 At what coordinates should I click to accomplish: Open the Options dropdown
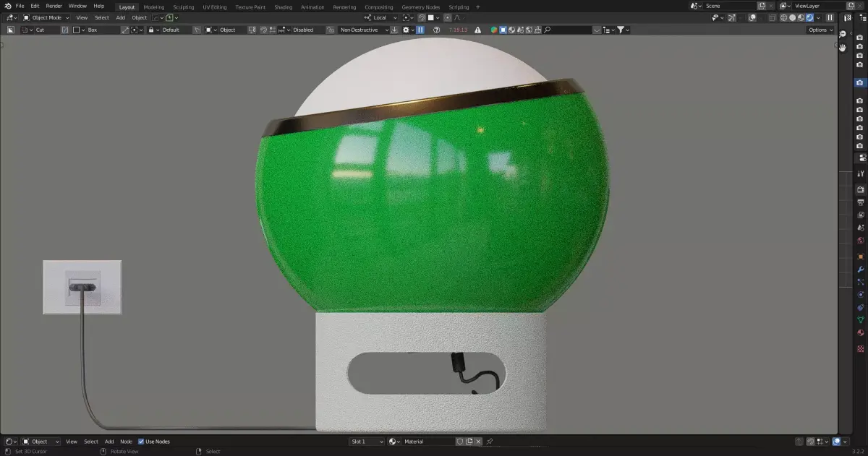click(820, 30)
